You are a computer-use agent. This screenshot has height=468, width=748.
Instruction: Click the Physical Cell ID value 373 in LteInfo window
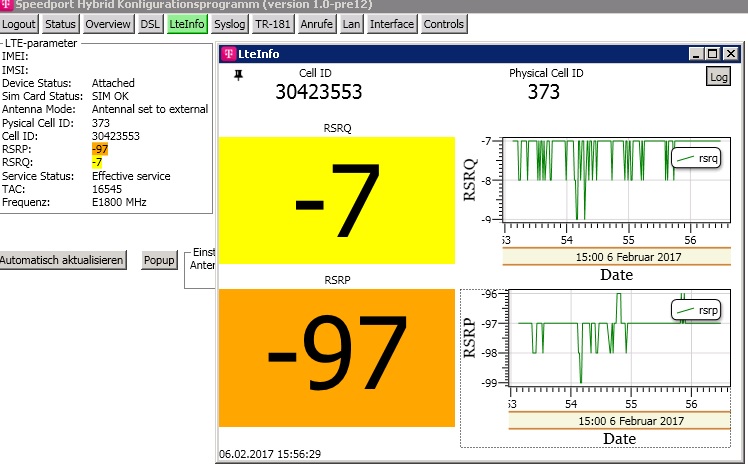click(544, 92)
